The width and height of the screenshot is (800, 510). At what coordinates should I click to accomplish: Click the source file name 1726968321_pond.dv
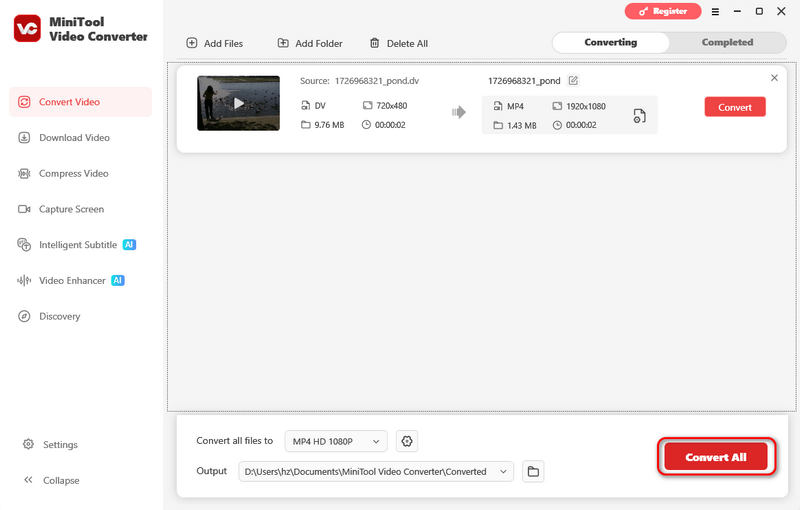click(x=377, y=81)
